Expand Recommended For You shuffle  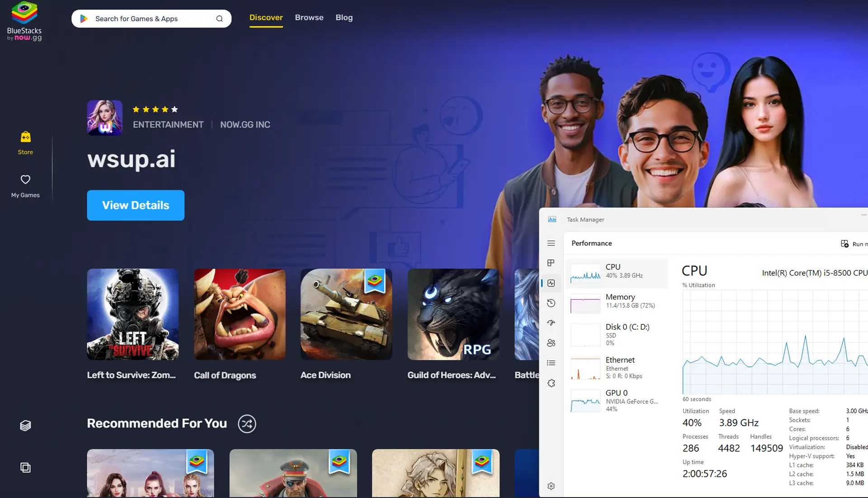pos(246,423)
